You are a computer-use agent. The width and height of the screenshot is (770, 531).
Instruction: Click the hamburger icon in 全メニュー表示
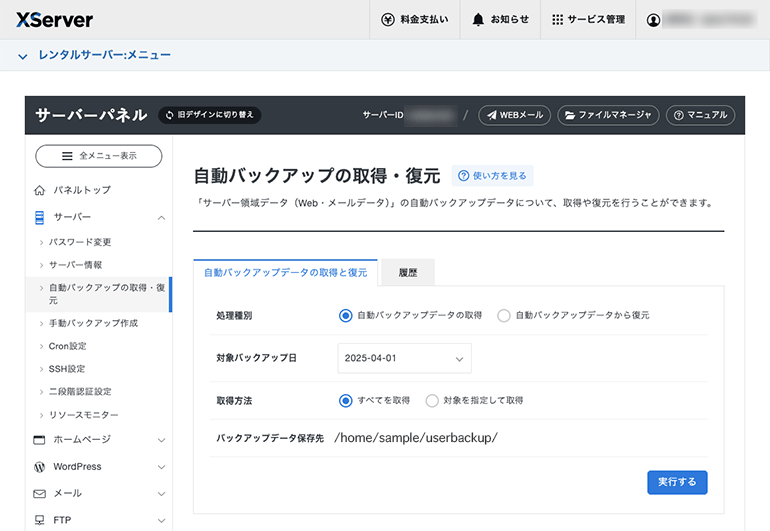pos(67,156)
